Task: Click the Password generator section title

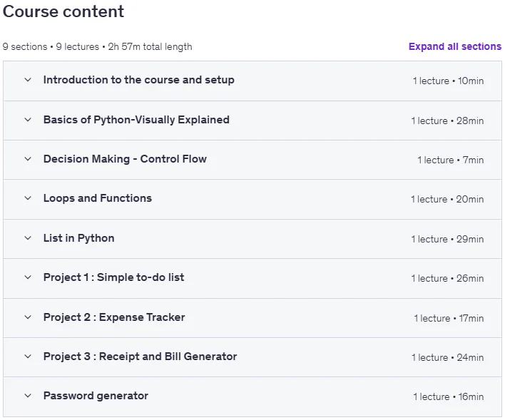Action: pos(96,396)
